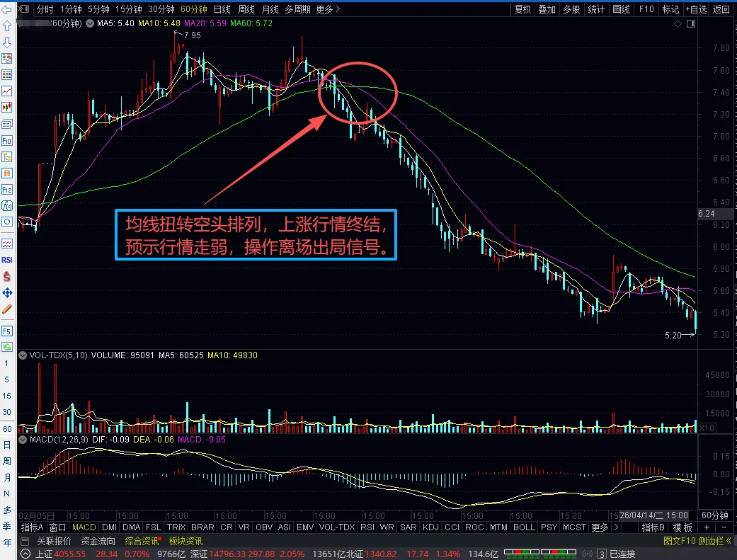Select the 周 weekly period in sidebar
This screenshot has width=737, height=560.
coord(6,462)
